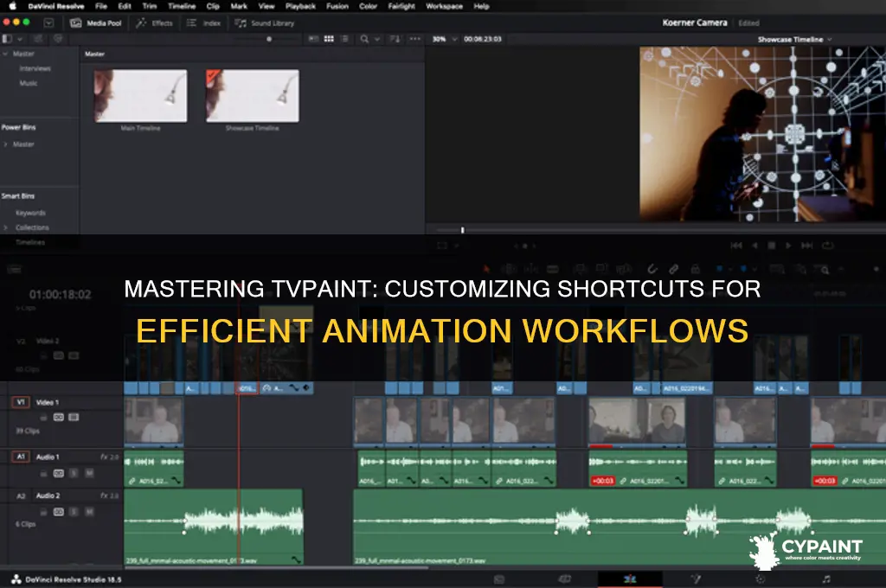Select the Showcase Timeline thumbnail
886x588 pixels.
253,95
